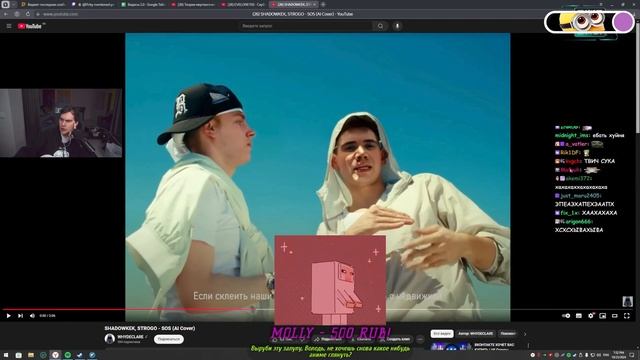Viewport: 640px width, 360px height.
Task: Switch to the first browser tab
Action: click(x=43, y=4)
